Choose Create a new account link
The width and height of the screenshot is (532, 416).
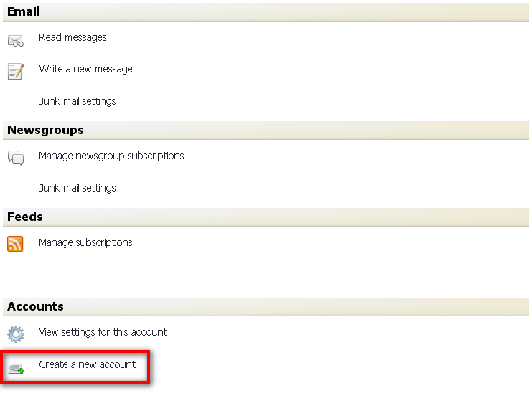tap(87, 364)
